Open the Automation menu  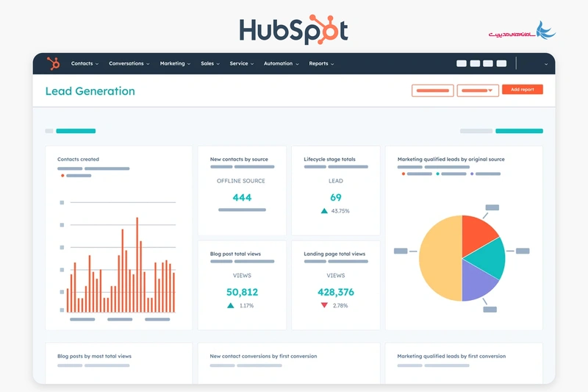coord(282,63)
